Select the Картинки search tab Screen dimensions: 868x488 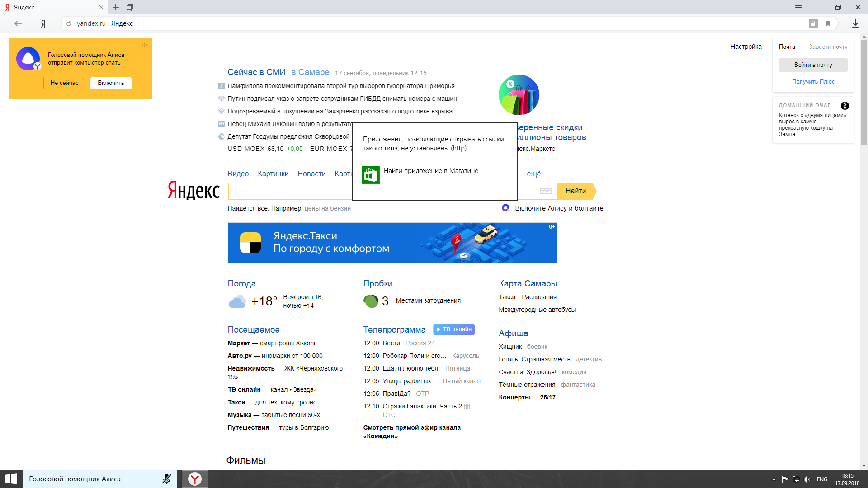coord(273,174)
